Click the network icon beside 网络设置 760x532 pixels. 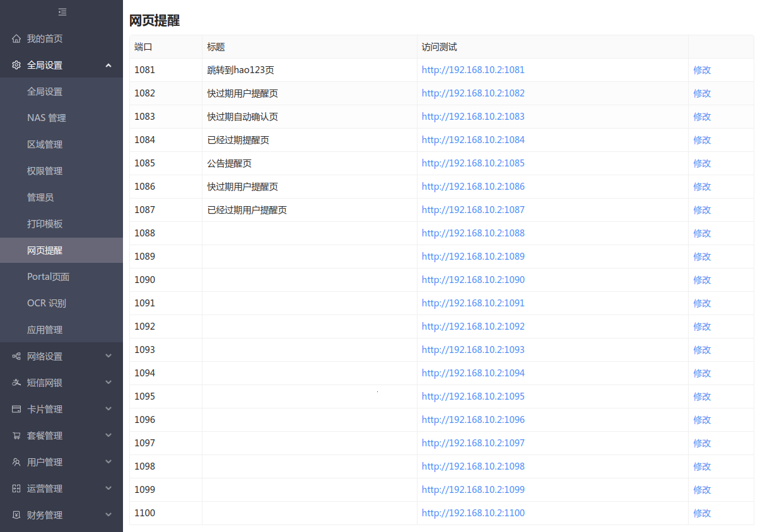pos(16,357)
